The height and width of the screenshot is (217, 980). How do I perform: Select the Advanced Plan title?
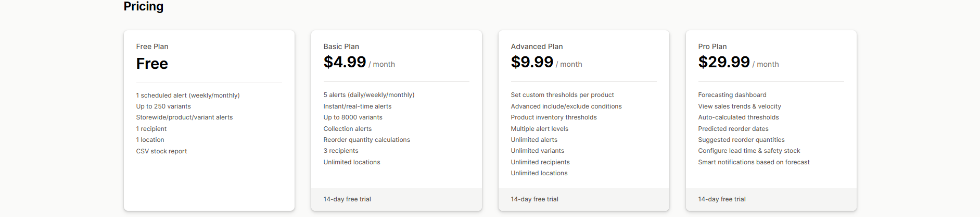(537, 46)
